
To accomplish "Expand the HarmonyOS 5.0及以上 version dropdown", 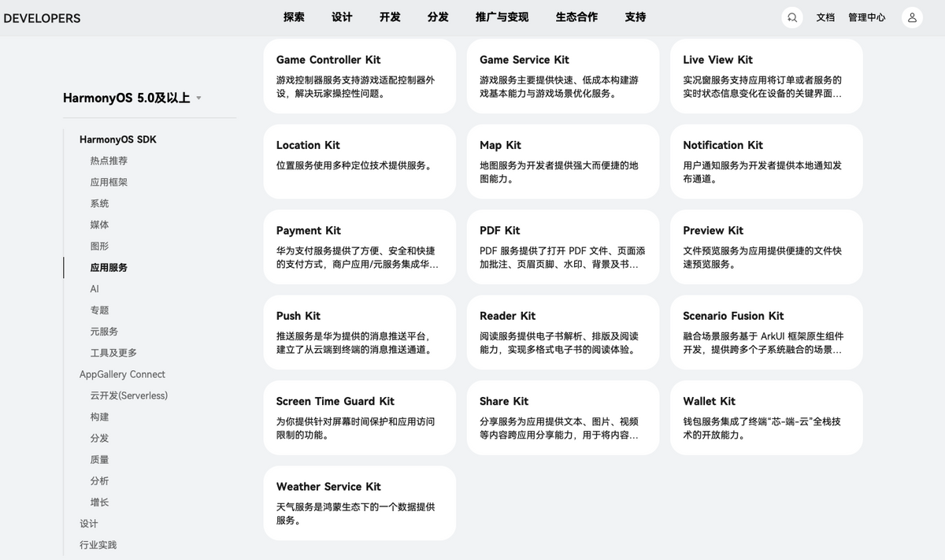I will pos(132,98).
